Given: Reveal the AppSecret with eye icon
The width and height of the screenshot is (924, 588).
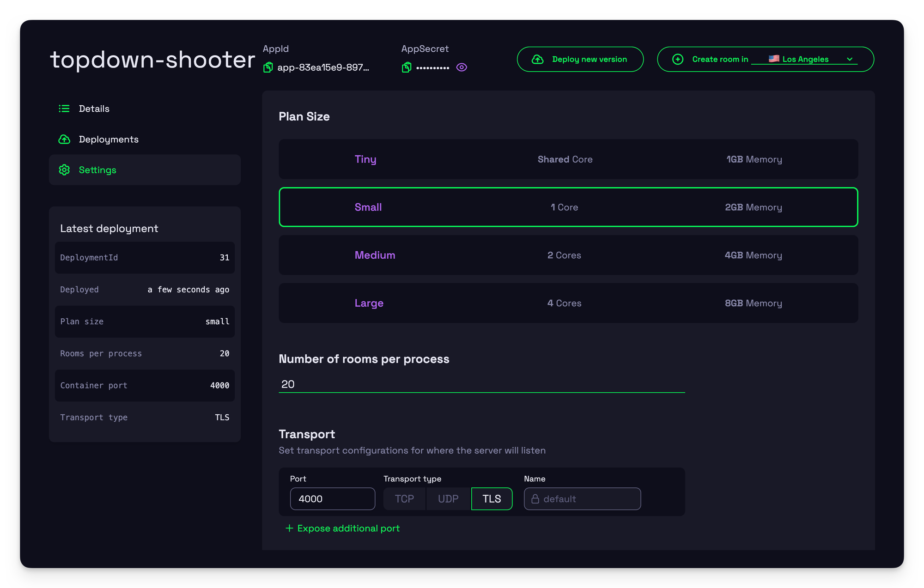Looking at the screenshot, I should click(x=462, y=67).
